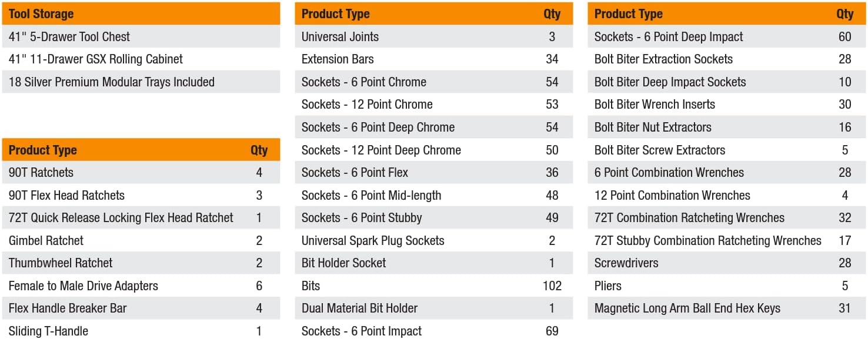Click Sockets - 12 Point Deep Chrome
The image size is (868, 339).
[x=381, y=150]
